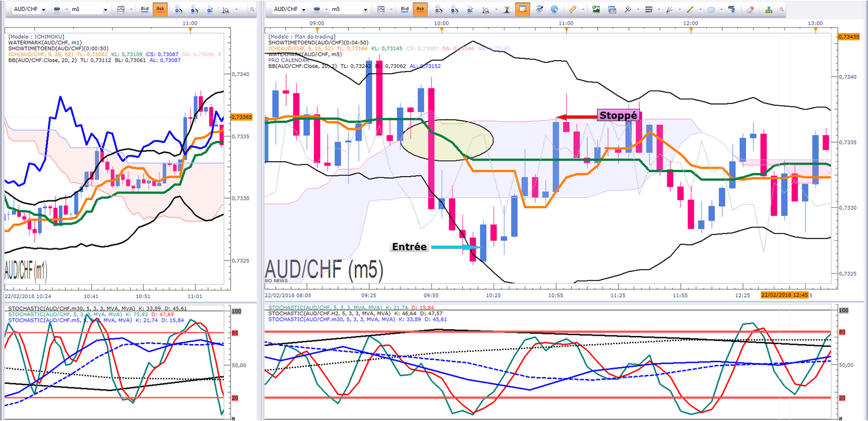
Task: Click the orange 13:00 time marker on m5 chart
Action: [815, 28]
